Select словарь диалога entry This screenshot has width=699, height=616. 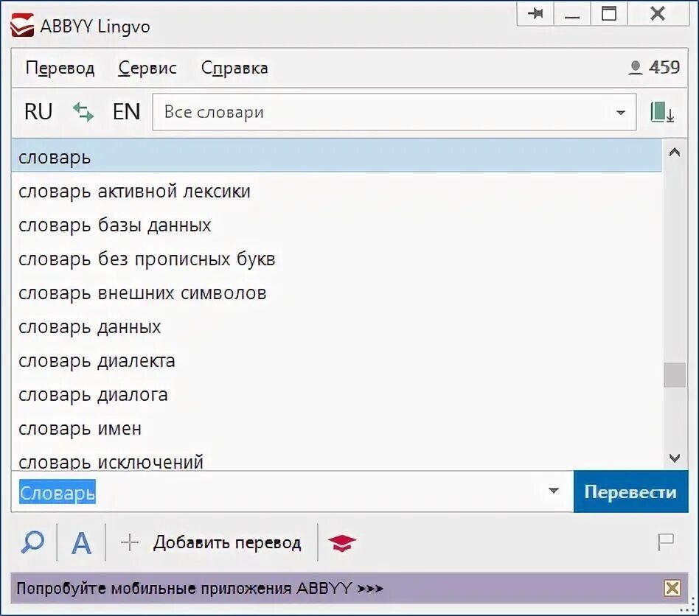[337, 394]
